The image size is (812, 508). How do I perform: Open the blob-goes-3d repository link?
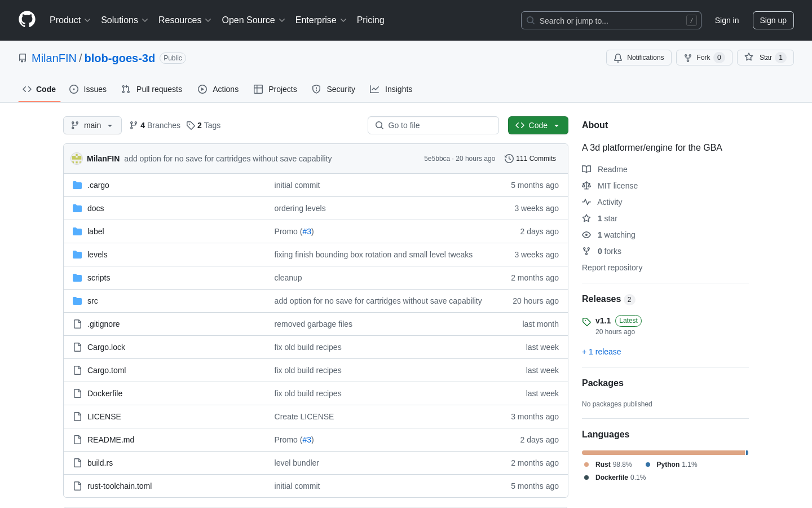pyautogui.click(x=120, y=58)
